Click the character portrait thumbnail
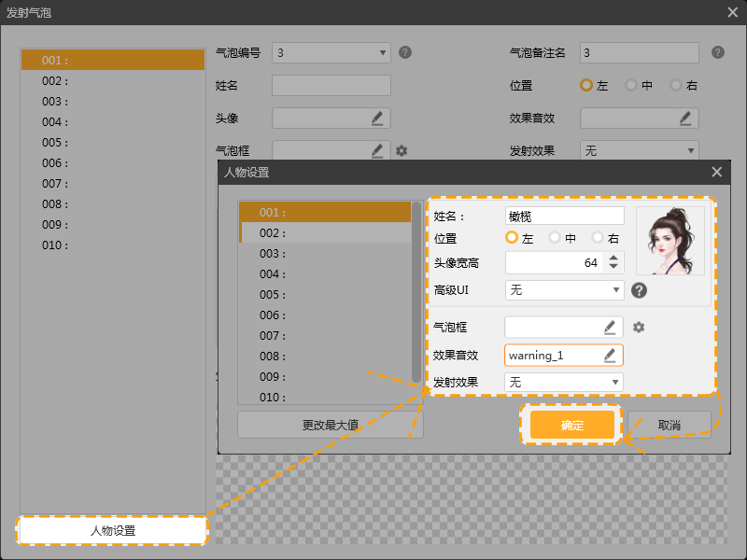 (x=670, y=241)
